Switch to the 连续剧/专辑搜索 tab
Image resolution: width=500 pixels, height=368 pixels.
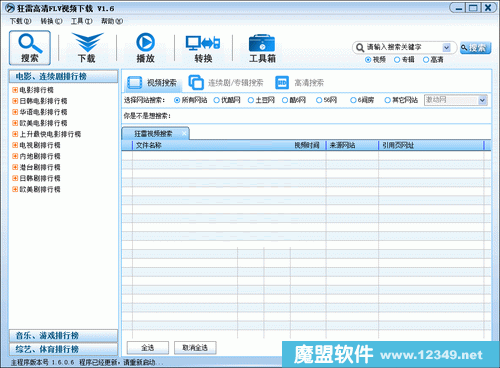226,82
